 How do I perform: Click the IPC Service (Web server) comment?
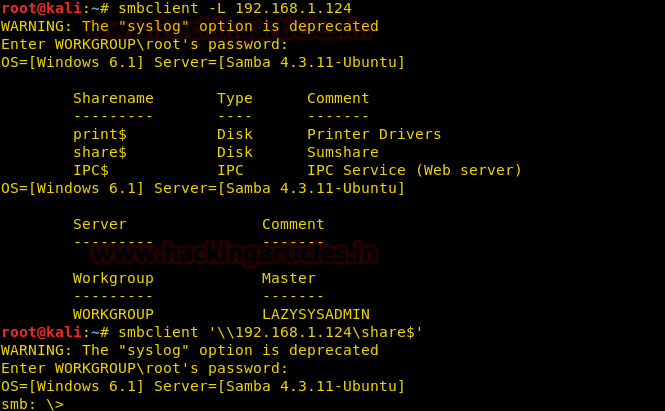(x=414, y=170)
